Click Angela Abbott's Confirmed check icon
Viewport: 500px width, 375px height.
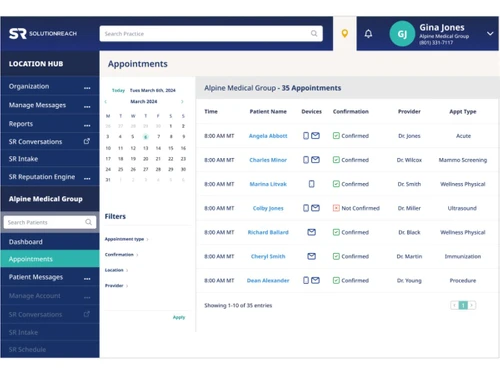tap(336, 136)
